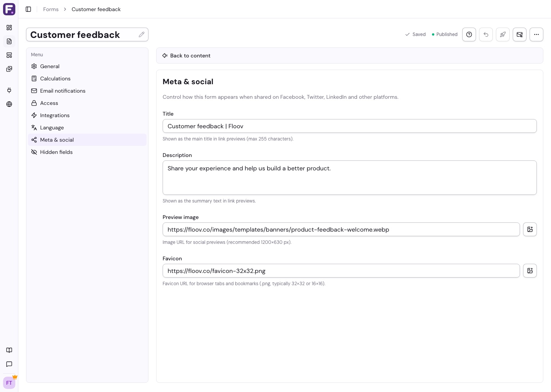Open Integrations menu item
This screenshot has width=551, height=392.
[87, 115]
